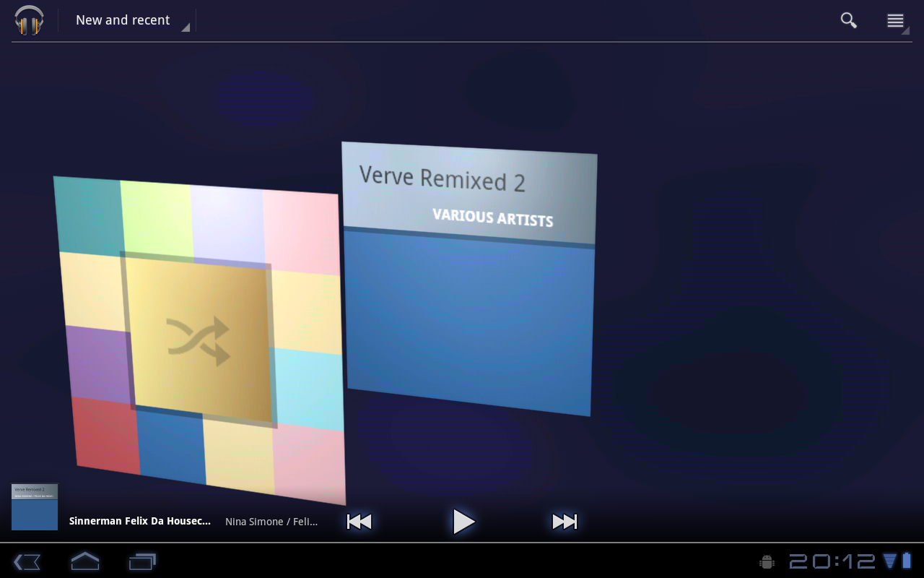This screenshot has width=924, height=578.
Task: Click the Sinnerman Felix Da Housec... song title
Action: (x=140, y=521)
